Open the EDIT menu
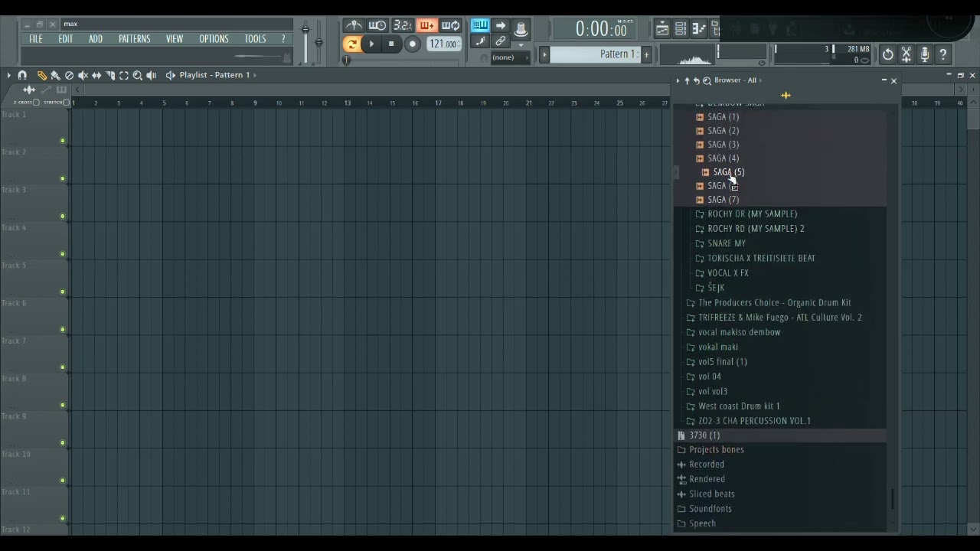This screenshot has height=551, width=980. pyautogui.click(x=66, y=39)
